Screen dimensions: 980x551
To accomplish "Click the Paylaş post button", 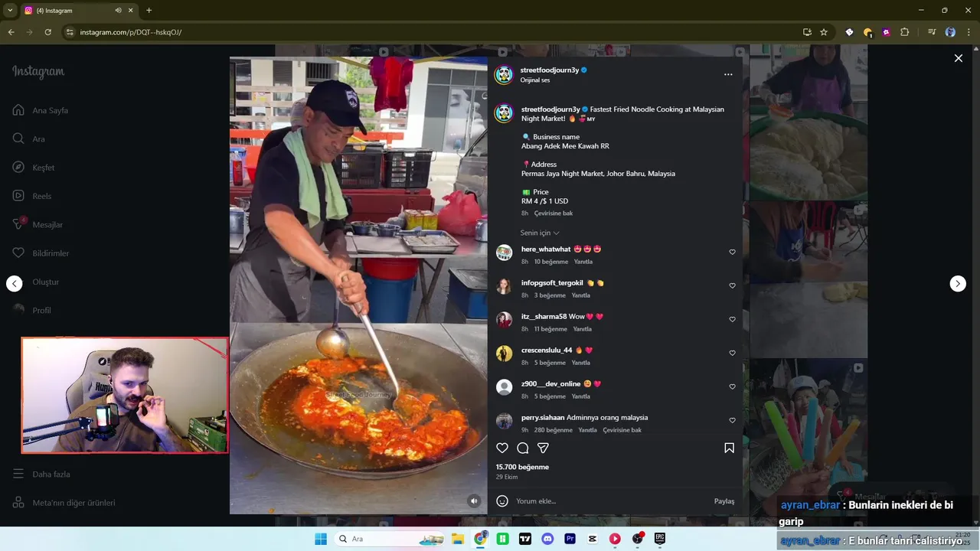I will (724, 501).
